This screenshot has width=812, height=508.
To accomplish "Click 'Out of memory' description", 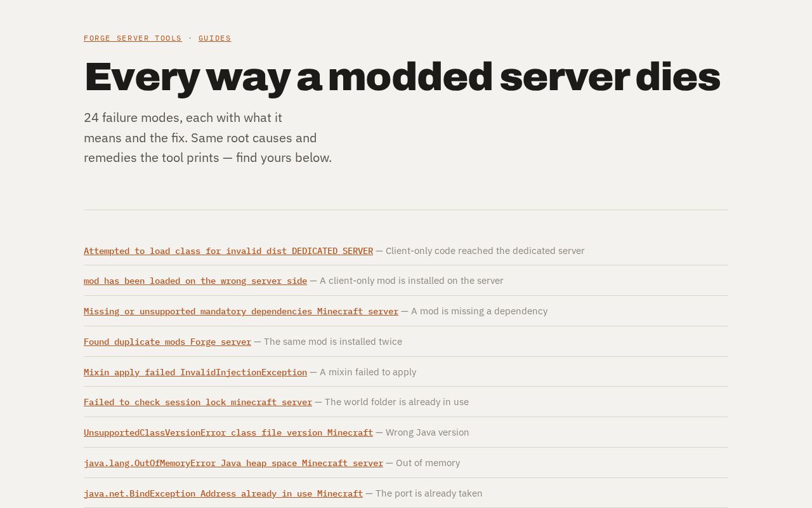I will (428, 463).
